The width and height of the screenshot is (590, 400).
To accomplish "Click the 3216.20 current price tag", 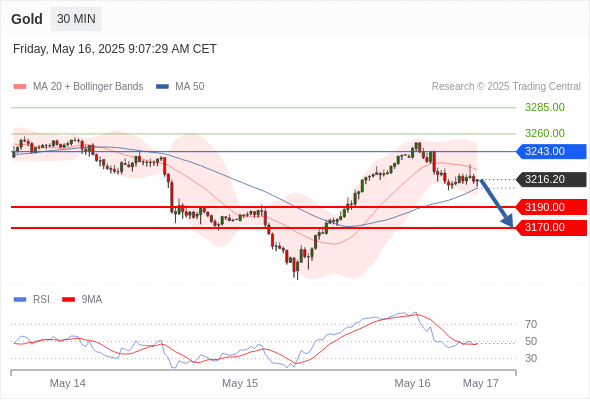I will [551, 179].
